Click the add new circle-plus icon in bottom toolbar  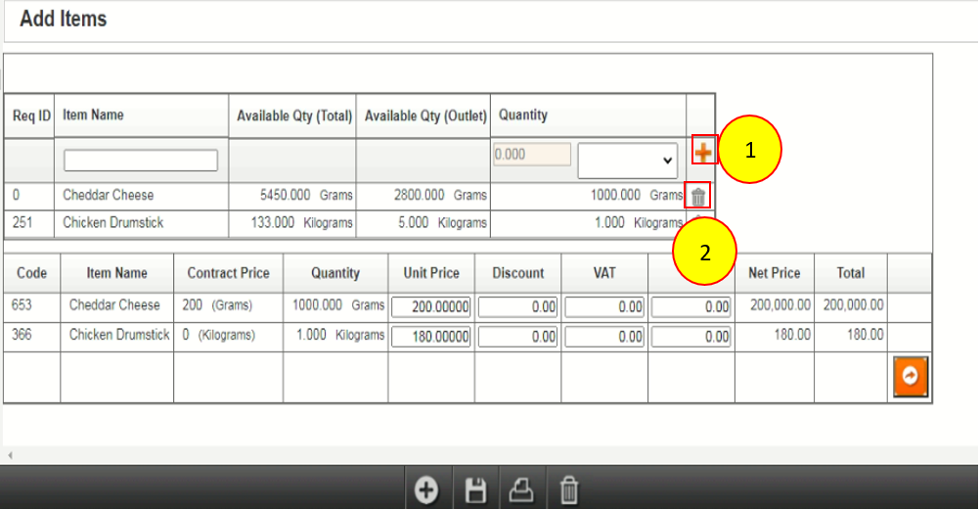pyautogui.click(x=426, y=489)
